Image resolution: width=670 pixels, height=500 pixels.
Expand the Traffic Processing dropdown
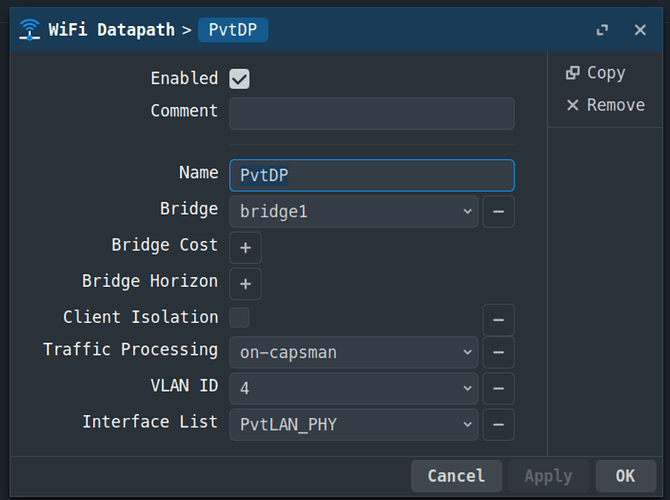tap(354, 352)
